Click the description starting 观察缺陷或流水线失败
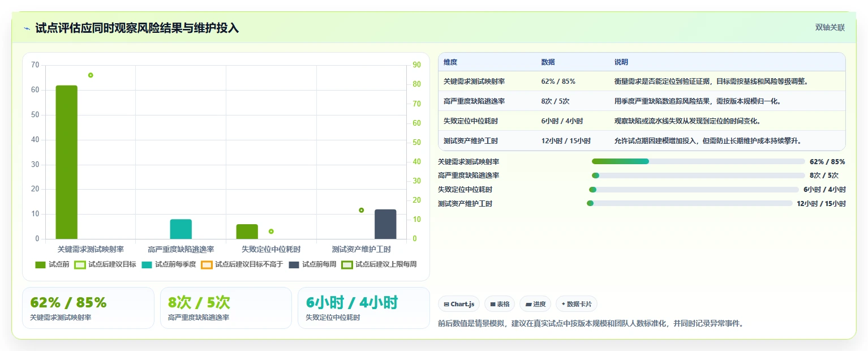This screenshot has width=868, height=351. (x=687, y=121)
